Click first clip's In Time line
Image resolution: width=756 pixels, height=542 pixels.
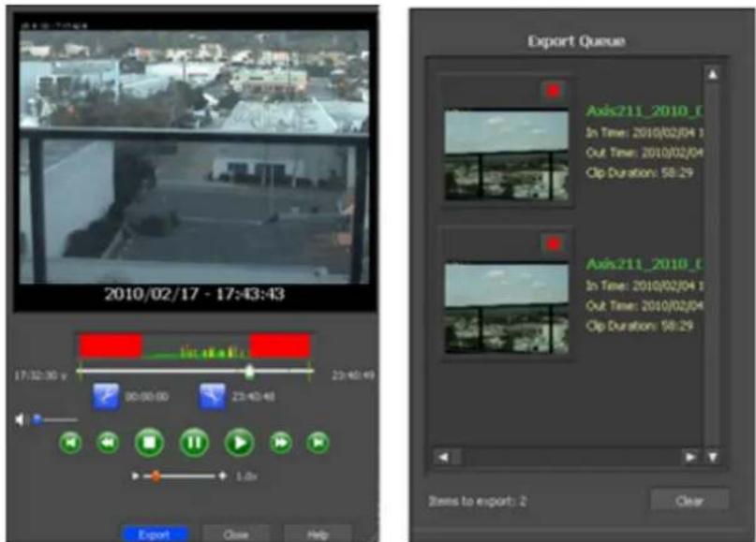click(x=645, y=133)
